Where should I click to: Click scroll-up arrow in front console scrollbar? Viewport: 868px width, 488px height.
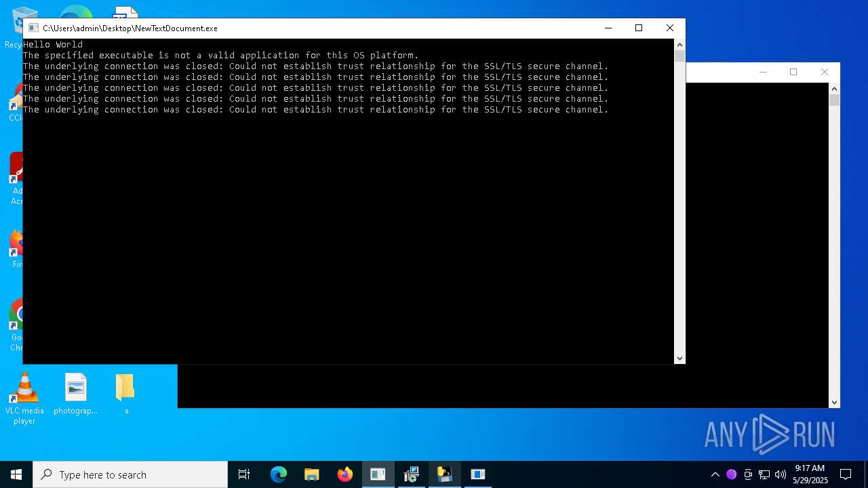click(x=679, y=45)
